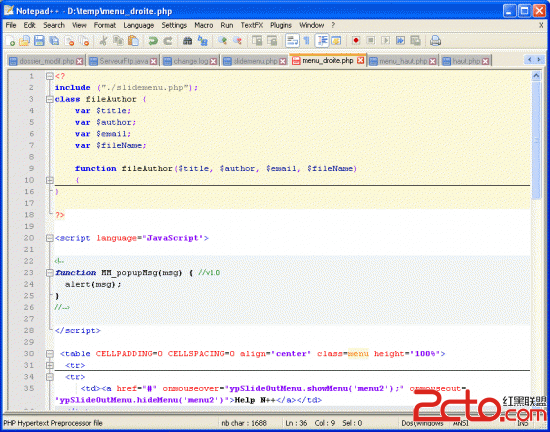Close the change.log tab

coord(213,61)
